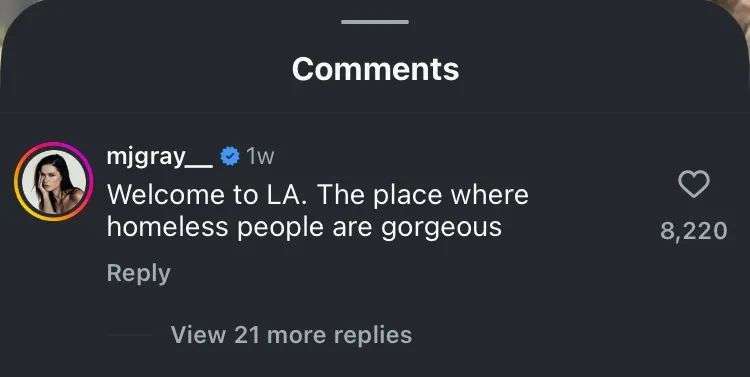Click the short line before View 21 more replies
750x377 pixels.
(x=130, y=334)
